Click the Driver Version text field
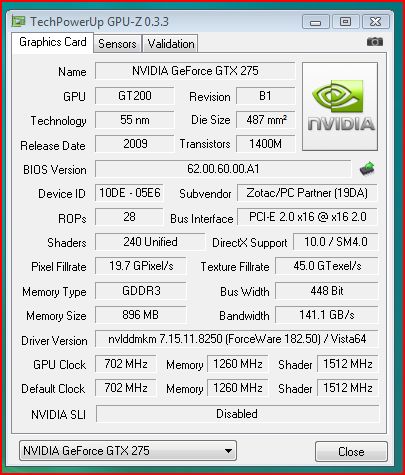This screenshot has width=405, height=475. pyautogui.click(x=237, y=339)
